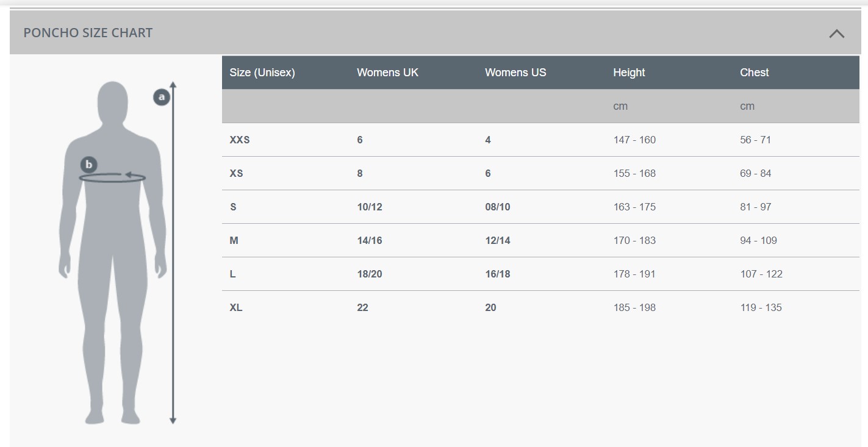Select the XS size row label
868x447 pixels.
pos(236,174)
